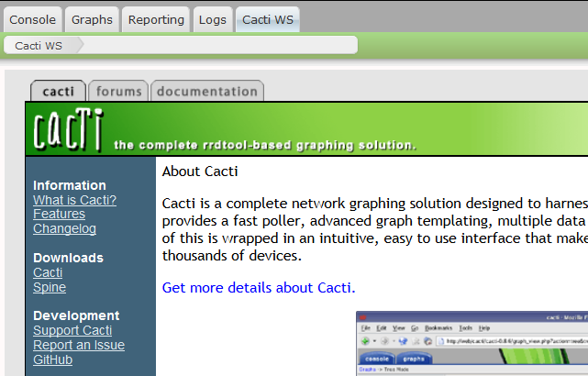Click the Cacti logo in banner
Viewport: 588px width, 376px height.
click(68, 129)
